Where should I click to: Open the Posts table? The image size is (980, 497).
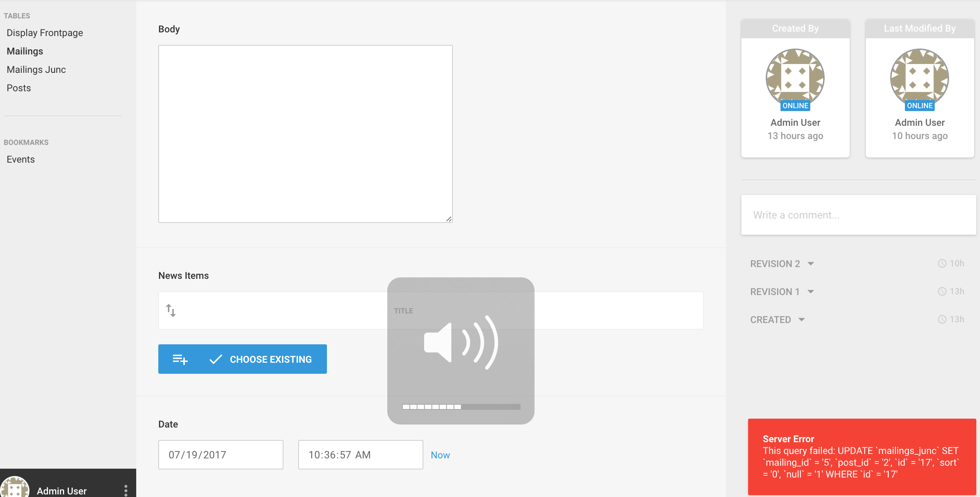point(19,88)
